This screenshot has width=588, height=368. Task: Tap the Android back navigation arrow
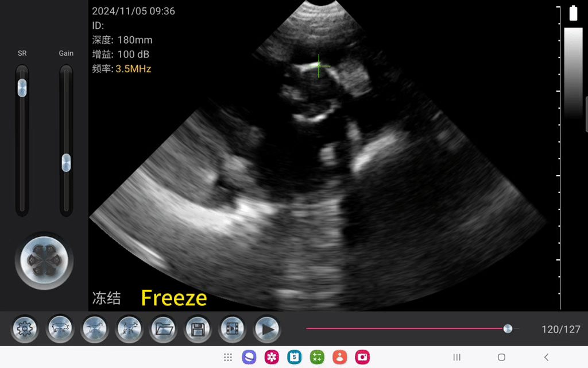tap(546, 357)
